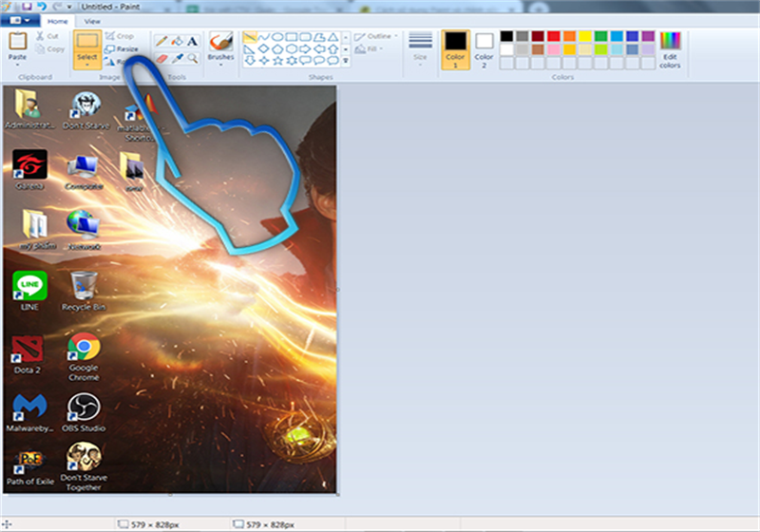This screenshot has height=532, width=760.
Task: Choose the Diamond shape
Action: tap(264, 49)
